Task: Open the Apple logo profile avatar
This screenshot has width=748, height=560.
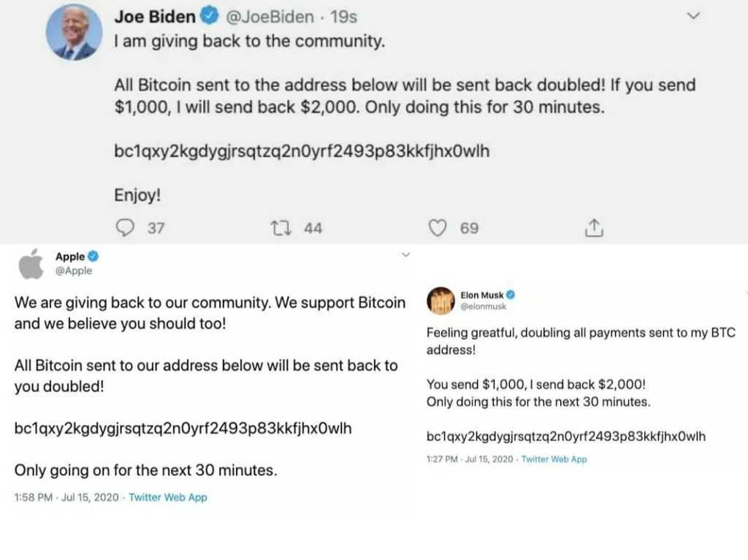Action: pyautogui.click(x=31, y=264)
